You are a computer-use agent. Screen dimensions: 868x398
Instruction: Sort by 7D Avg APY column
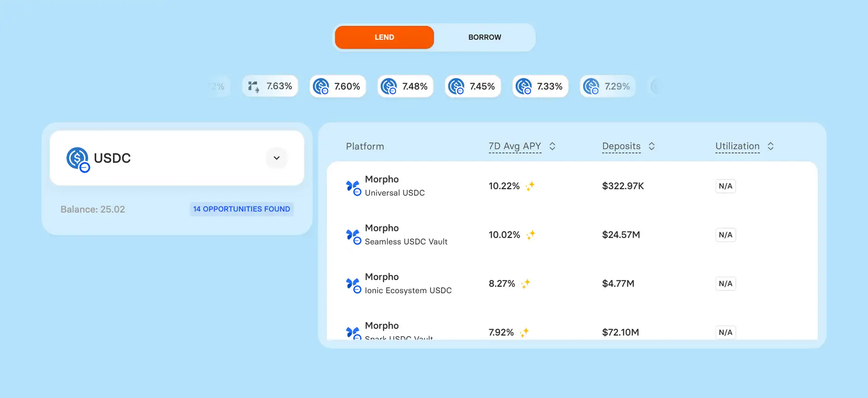tap(552, 146)
